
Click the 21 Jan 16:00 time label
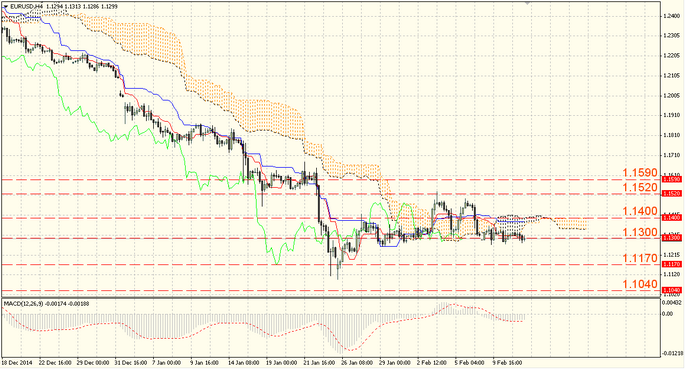[x=319, y=363]
